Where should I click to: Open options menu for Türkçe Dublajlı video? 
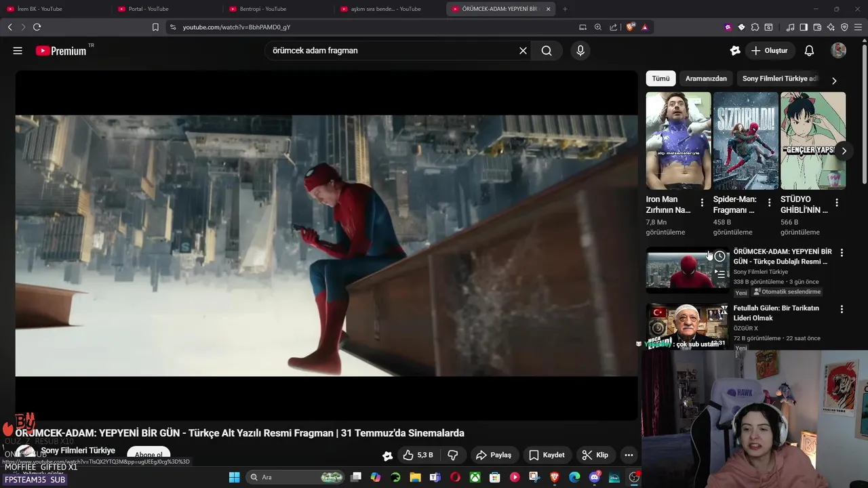[x=842, y=253]
